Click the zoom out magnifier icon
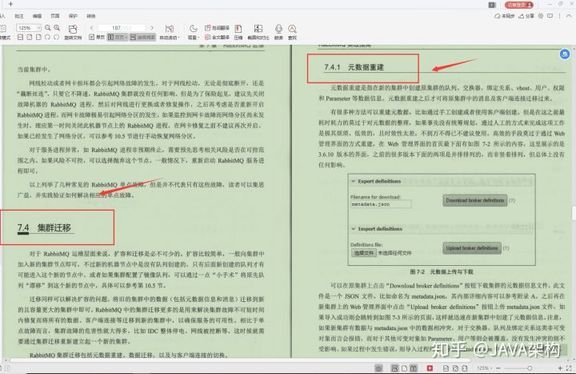 pyautogui.click(x=48, y=28)
